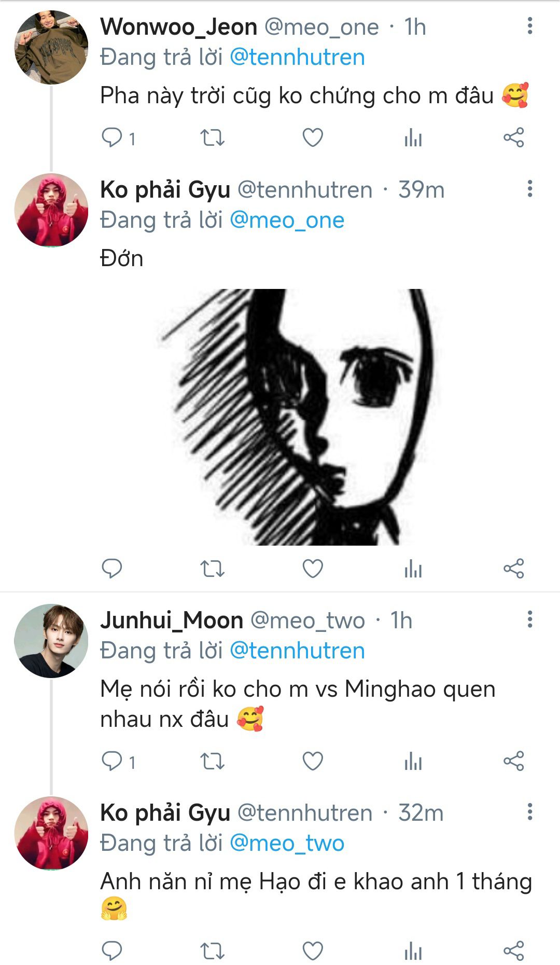Like Junhui_Moon's tweet about Minghao

point(313,762)
